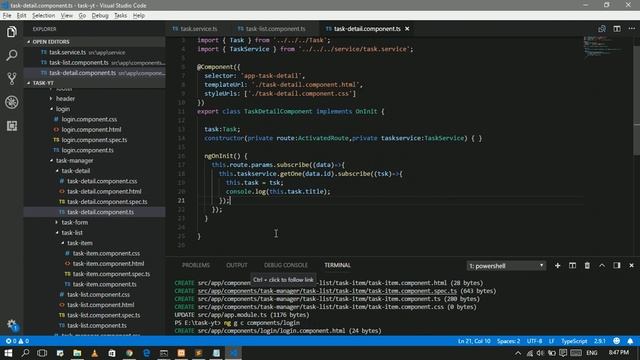Viewport: 640px width, 360px height.
Task: Switch to the PROBLEMS panel tab
Action: (196, 265)
